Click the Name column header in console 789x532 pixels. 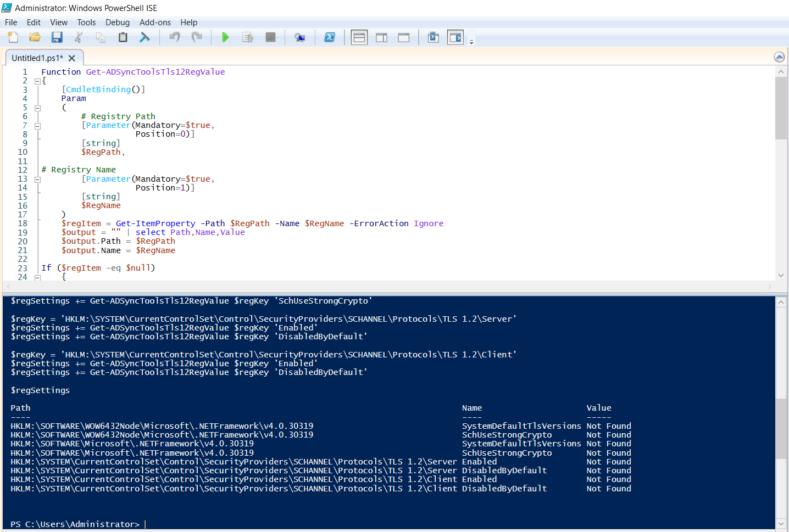[472, 408]
